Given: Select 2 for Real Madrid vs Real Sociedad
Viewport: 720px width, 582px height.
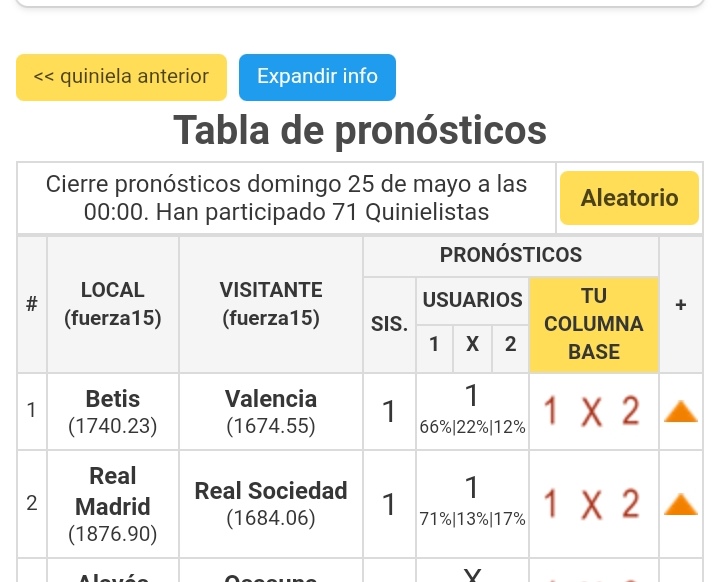Looking at the screenshot, I should (x=631, y=504).
